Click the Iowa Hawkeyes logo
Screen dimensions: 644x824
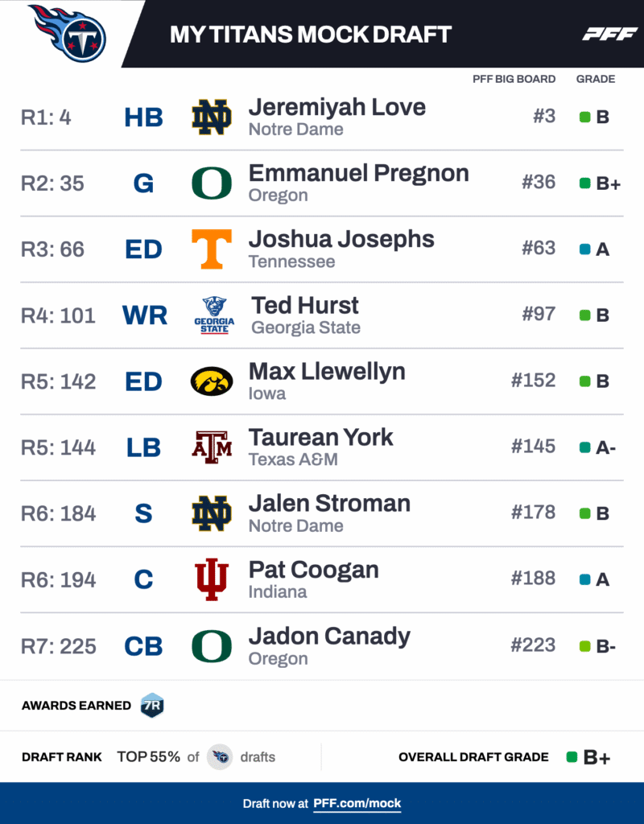212,381
